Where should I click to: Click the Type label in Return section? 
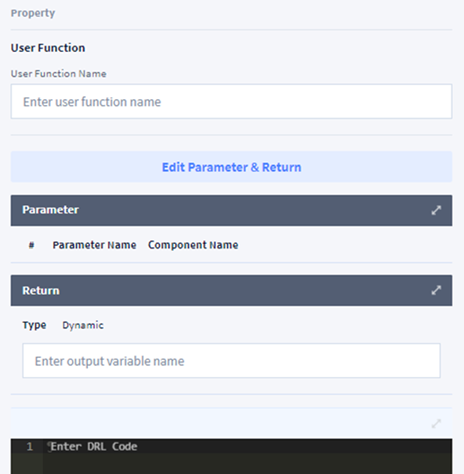tap(34, 325)
